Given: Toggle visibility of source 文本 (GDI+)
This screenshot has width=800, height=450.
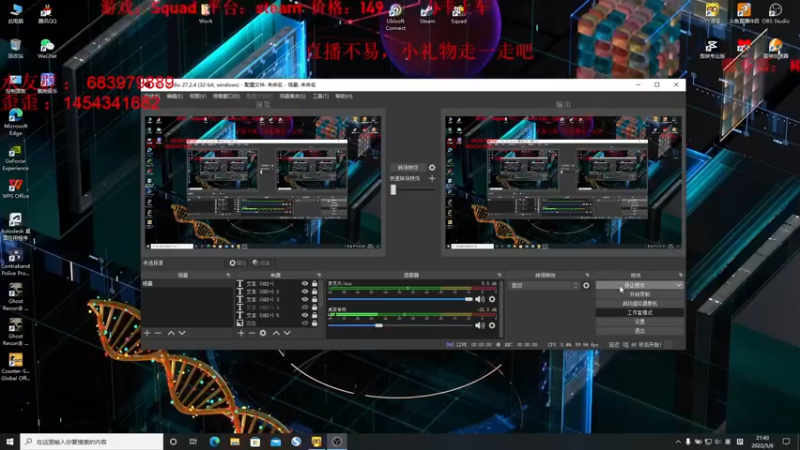Looking at the screenshot, I should click(305, 284).
